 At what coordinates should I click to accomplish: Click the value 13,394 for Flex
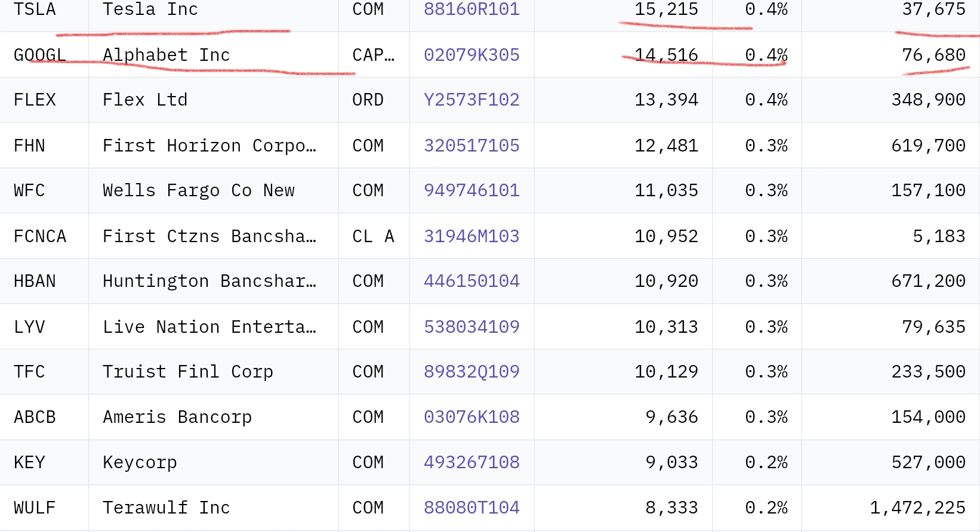(x=666, y=100)
